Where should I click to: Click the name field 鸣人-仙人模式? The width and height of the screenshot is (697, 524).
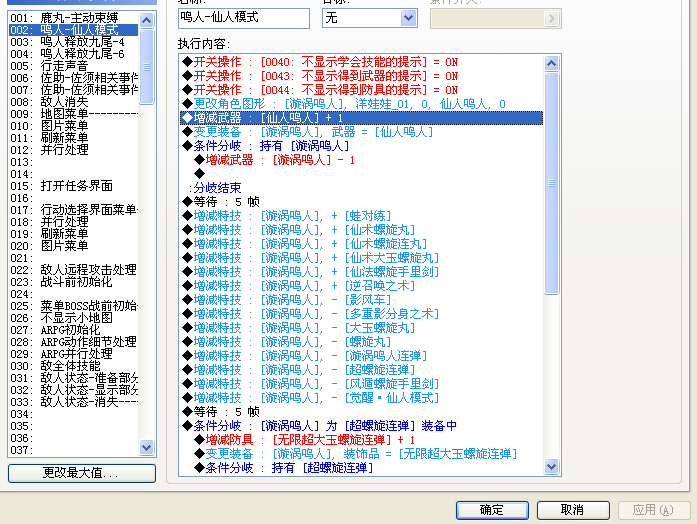244,18
